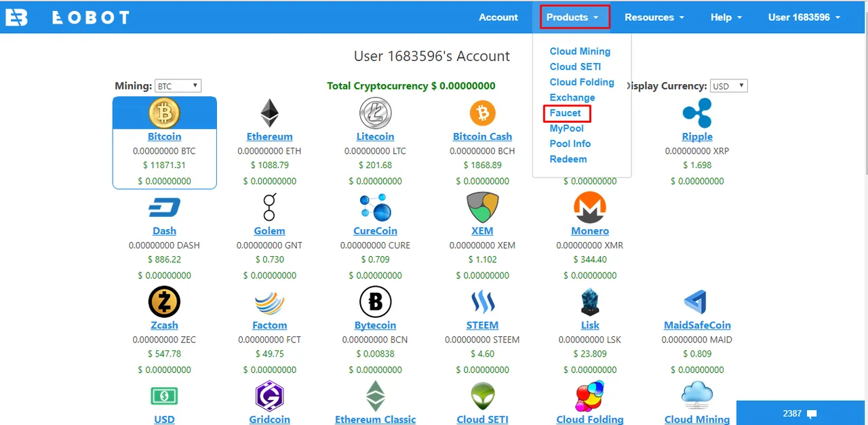Click the Gridcoin purple icon
The width and height of the screenshot is (868, 425).
point(270,396)
